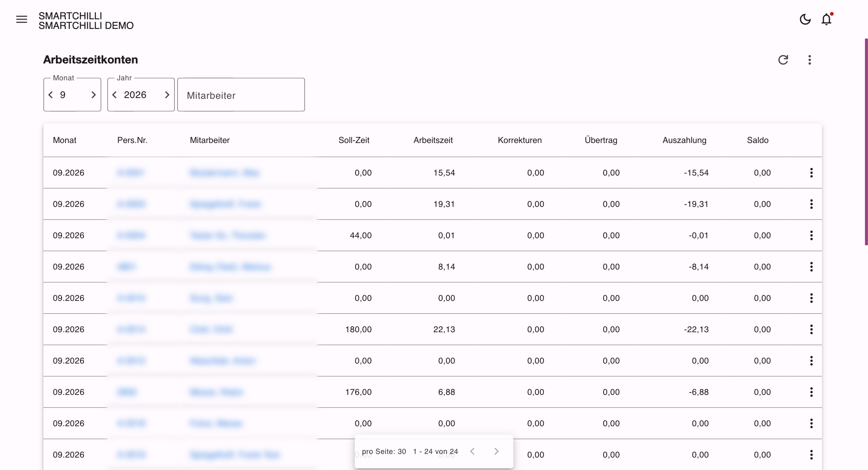Sort by Soll-Zeit column header
The height and width of the screenshot is (470, 868).
pyautogui.click(x=354, y=140)
